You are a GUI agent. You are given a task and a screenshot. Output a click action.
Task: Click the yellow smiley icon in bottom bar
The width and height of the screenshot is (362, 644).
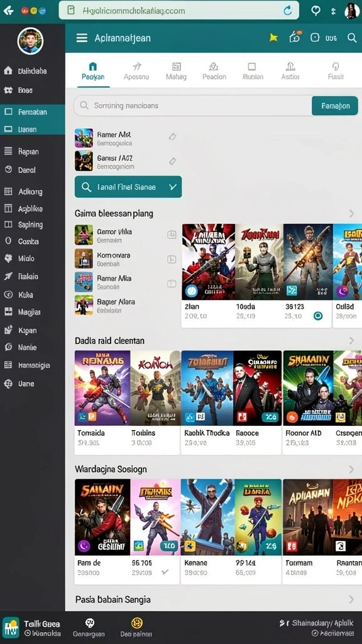pyautogui.click(x=136, y=623)
